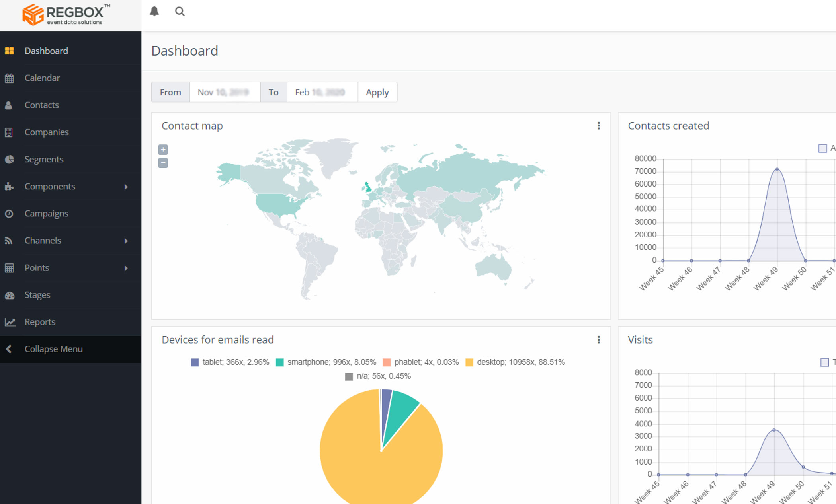Toggle tablet legend in devices chart

point(230,362)
